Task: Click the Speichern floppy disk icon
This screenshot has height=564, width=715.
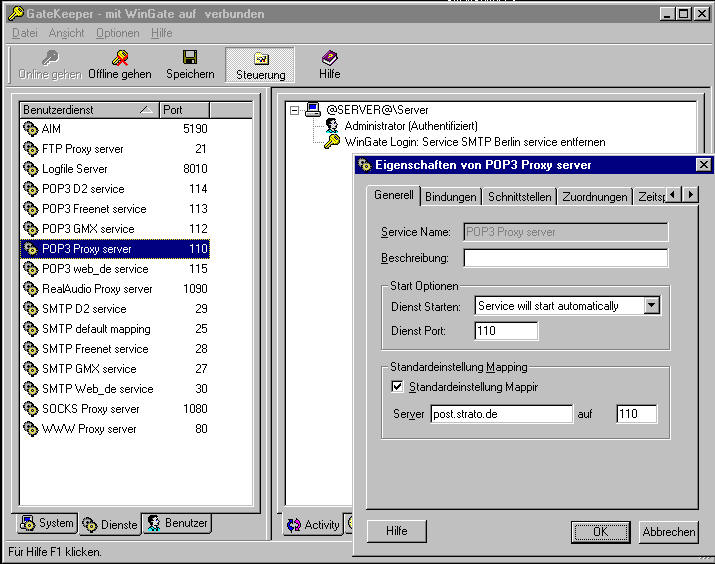Action: pos(190,58)
